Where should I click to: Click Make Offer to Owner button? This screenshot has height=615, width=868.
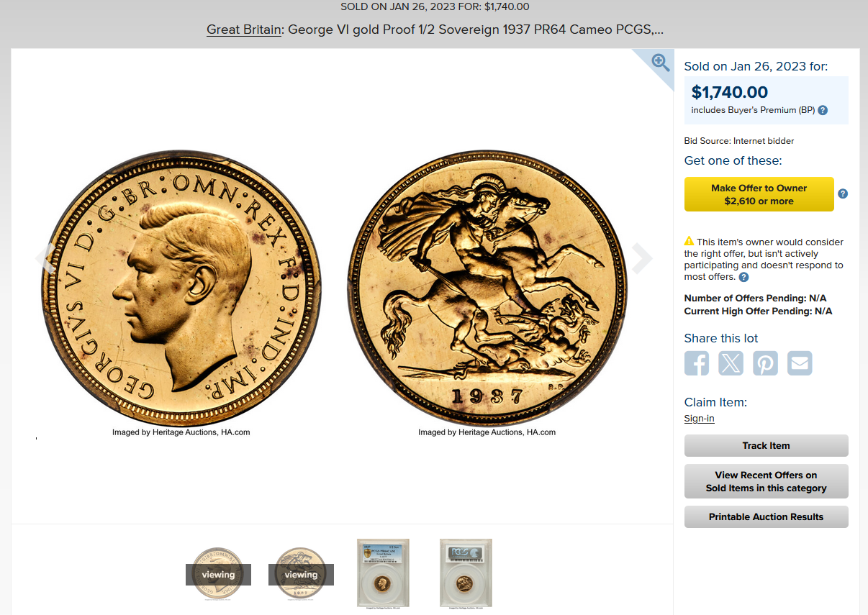tap(759, 194)
